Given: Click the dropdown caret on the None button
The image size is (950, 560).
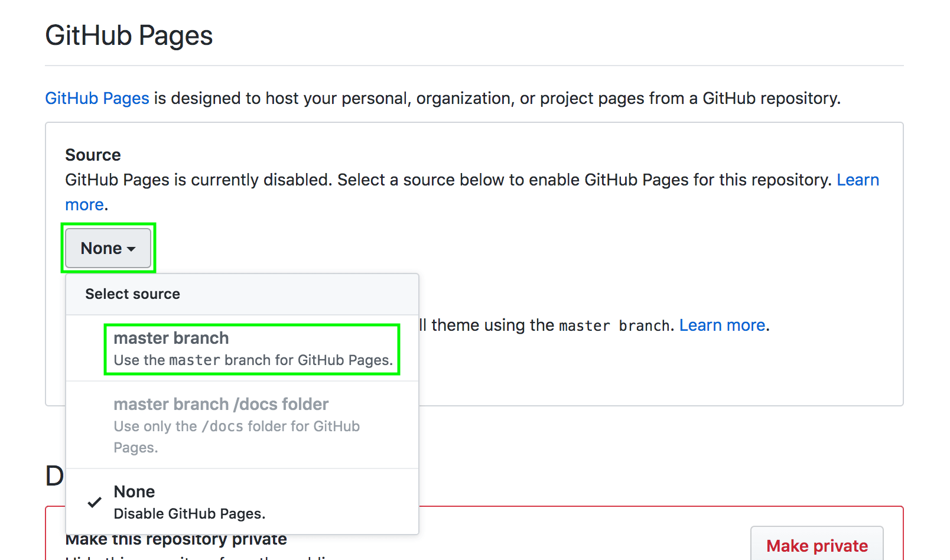Looking at the screenshot, I should 131,249.
